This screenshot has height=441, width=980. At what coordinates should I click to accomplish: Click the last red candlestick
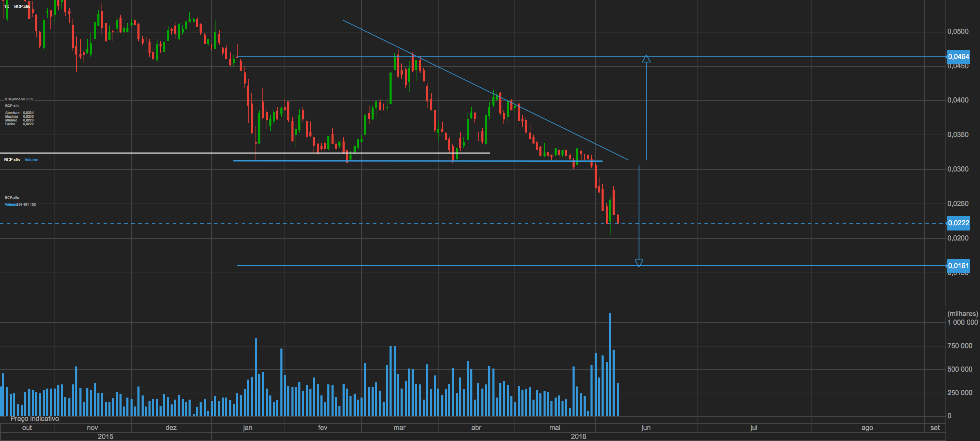617,218
